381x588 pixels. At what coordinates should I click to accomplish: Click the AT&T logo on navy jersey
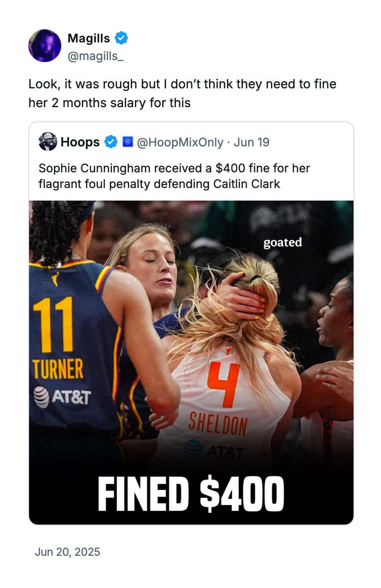point(62,396)
